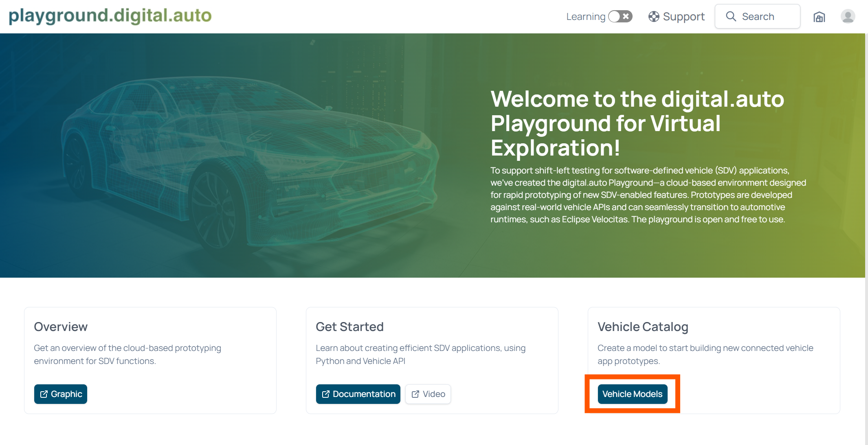The image size is (868, 445).
Task: Click the playground.digital.auto logo
Action: coord(110,16)
